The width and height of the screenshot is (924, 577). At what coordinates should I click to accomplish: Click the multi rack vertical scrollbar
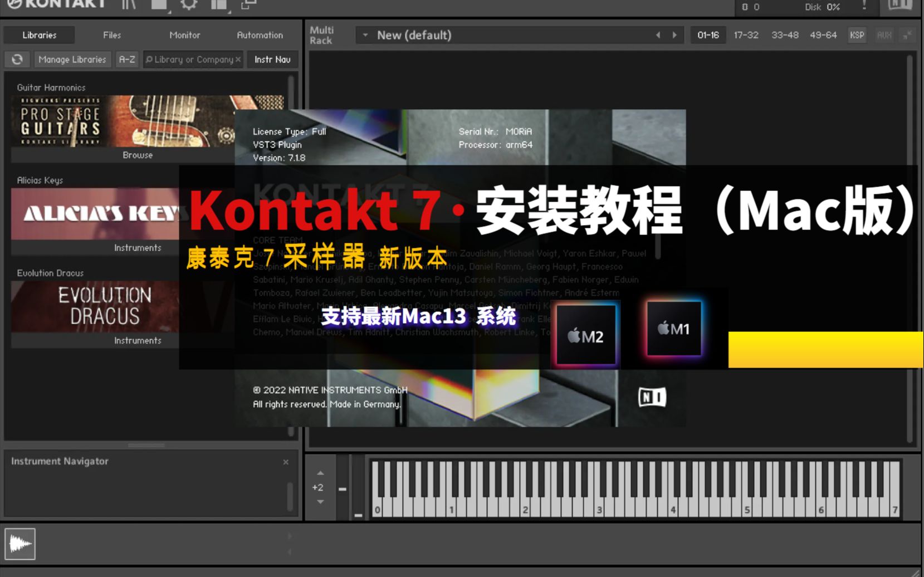pos(910,249)
